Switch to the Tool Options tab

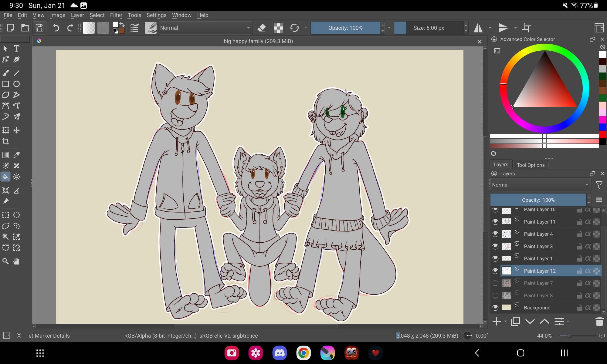coord(531,165)
